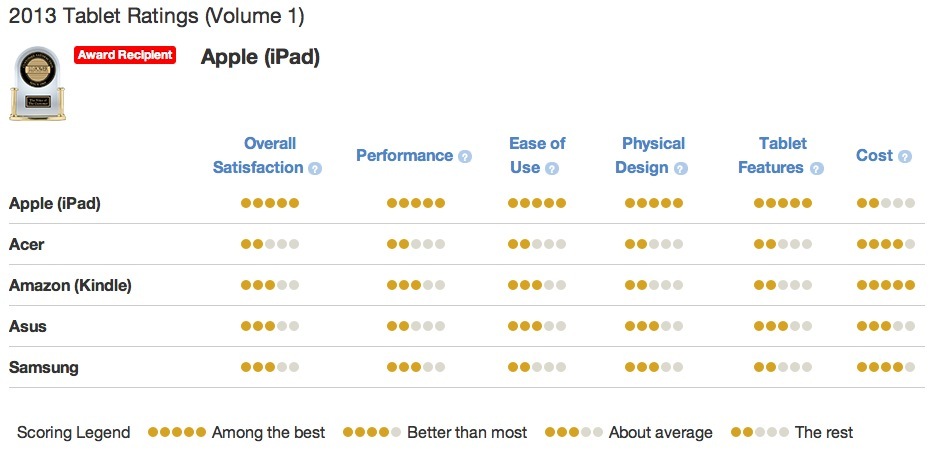Click the Ease of Use header
The image size is (932, 457).
coord(537,155)
